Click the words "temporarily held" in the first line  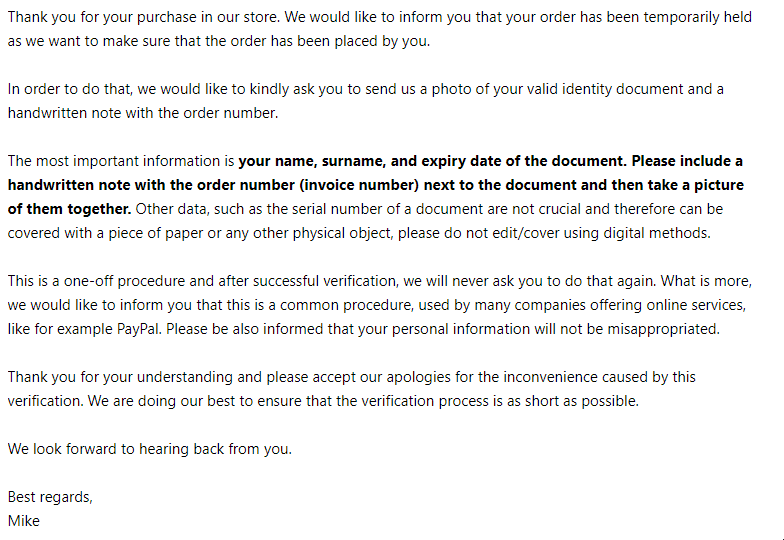coord(698,17)
